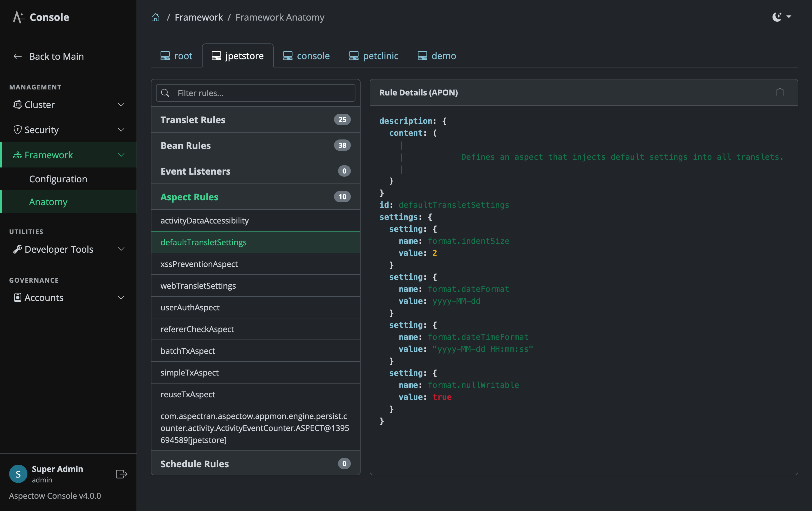Open the Configuration submenu item

(69, 179)
